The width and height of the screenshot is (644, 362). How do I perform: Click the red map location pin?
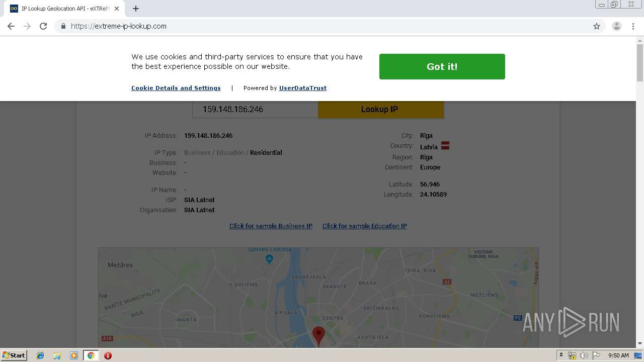pos(318,336)
